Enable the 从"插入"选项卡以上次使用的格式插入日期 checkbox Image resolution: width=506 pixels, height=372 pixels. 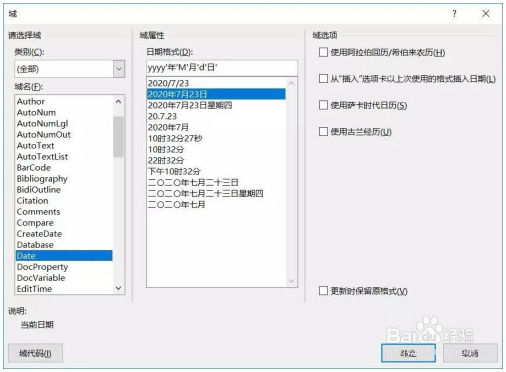pos(323,79)
